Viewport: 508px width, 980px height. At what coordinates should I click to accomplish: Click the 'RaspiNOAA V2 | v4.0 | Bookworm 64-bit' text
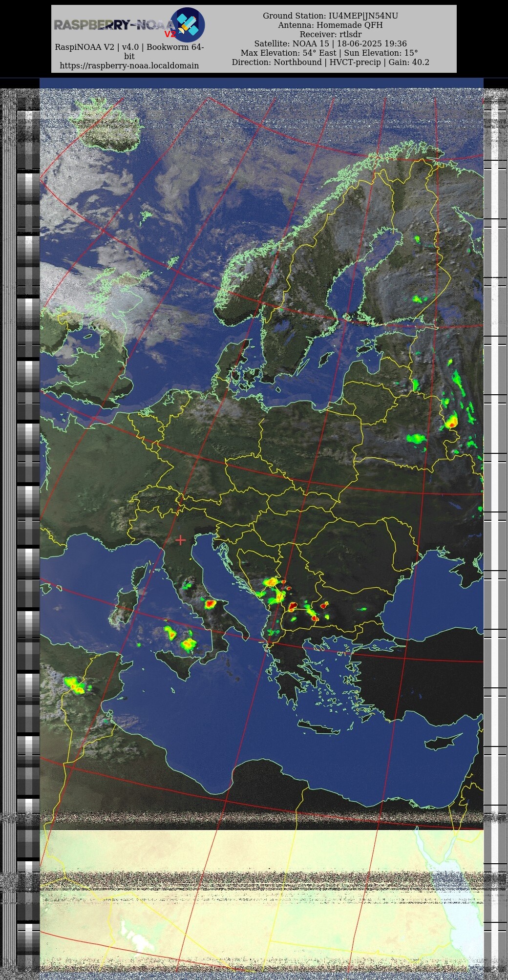pos(129,52)
